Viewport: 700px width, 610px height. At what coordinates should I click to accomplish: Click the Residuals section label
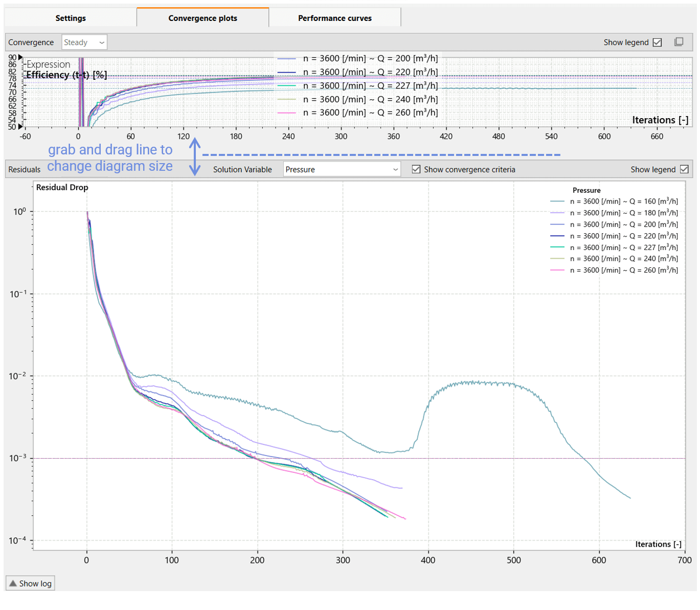coord(25,170)
